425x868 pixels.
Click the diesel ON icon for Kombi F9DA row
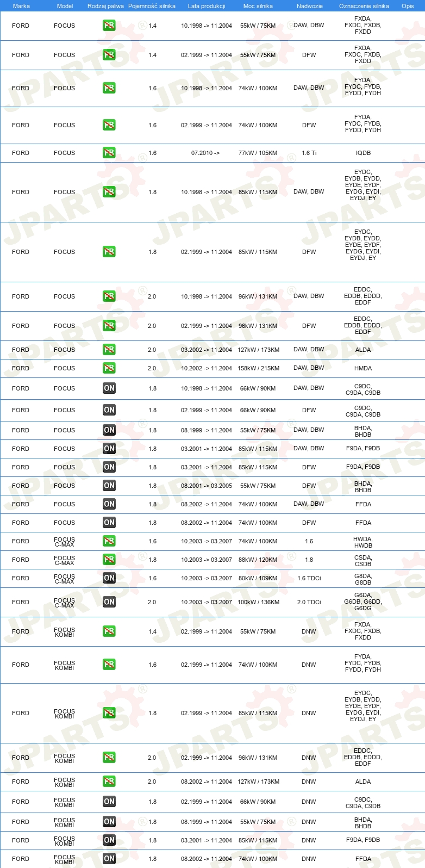pyautogui.click(x=109, y=840)
